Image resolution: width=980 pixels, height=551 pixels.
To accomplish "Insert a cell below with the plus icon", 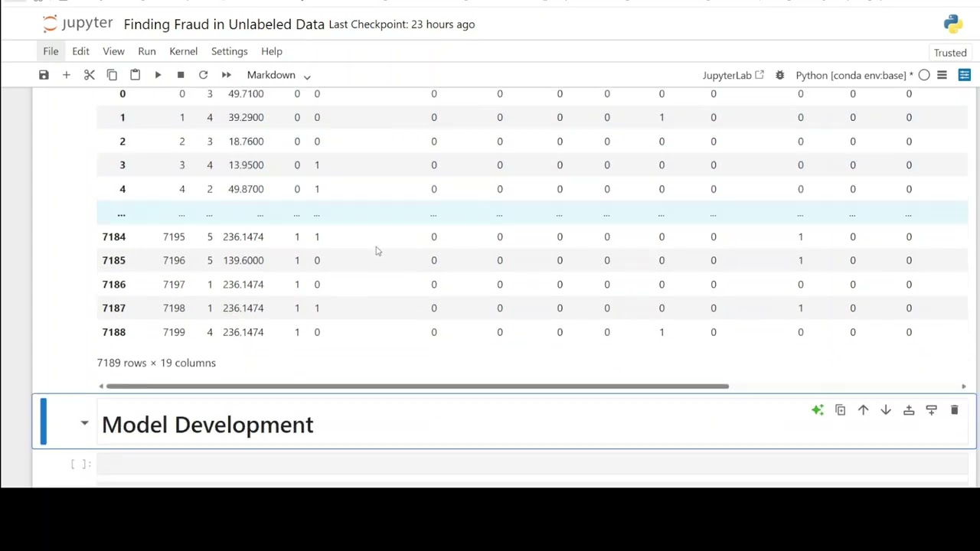I will coord(66,75).
